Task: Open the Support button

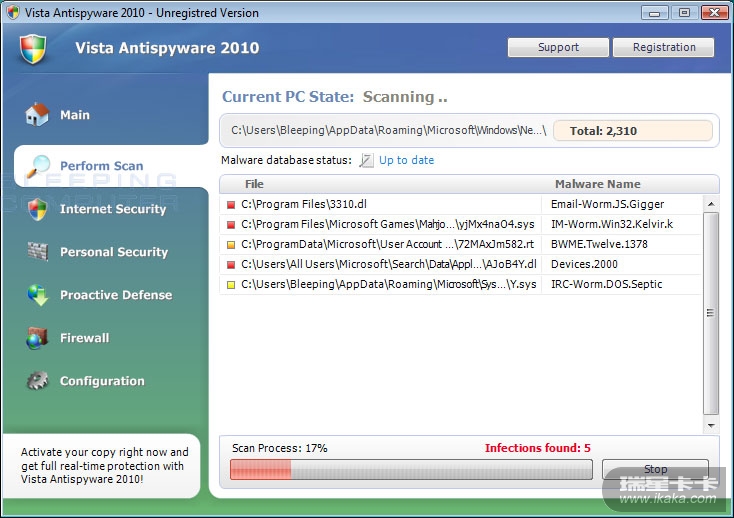Action: click(x=557, y=47)
